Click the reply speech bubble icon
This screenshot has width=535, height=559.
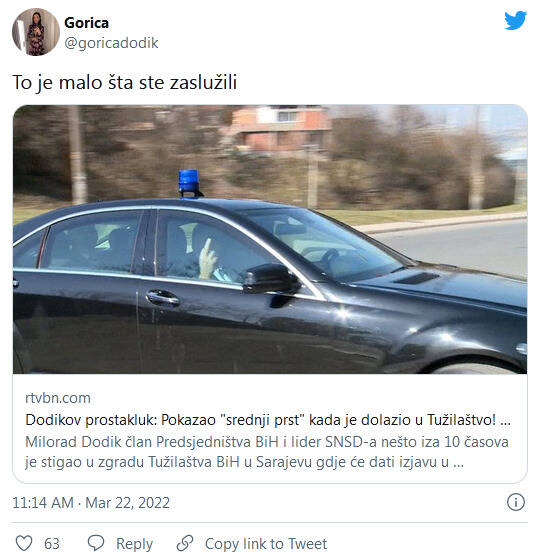coord(96,543)
